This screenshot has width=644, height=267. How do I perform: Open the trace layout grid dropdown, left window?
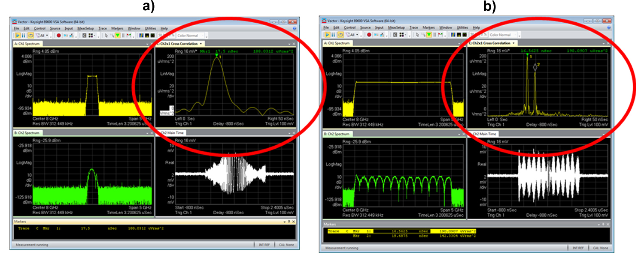(94, 35)
